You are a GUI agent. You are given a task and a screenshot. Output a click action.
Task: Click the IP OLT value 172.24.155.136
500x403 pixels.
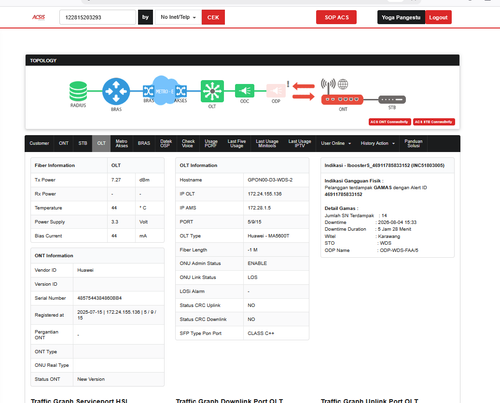tap(265, 194)
